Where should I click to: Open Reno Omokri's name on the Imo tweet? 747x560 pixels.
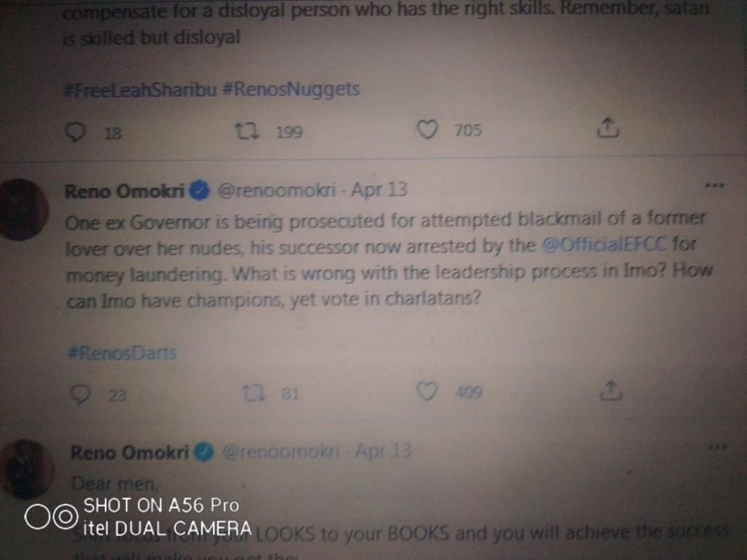point(125,192)
